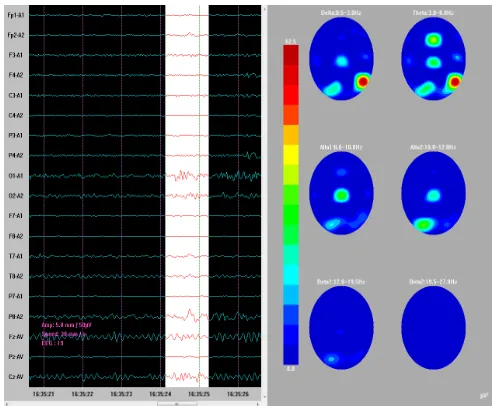Click the horizontal scrollbar right arrow
492x406 pixels.
(x=259, y=404)
